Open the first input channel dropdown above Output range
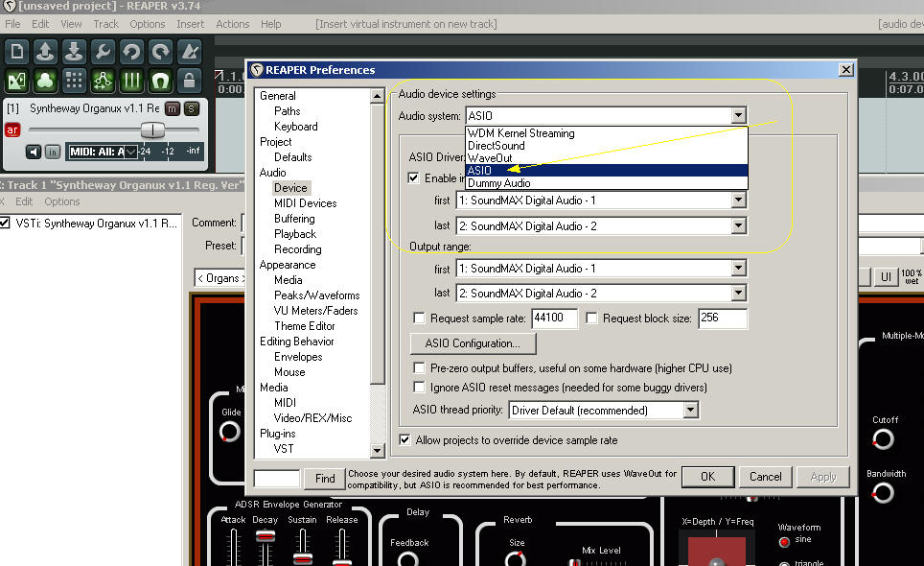924x566 pixels. (x=738, y=200)
